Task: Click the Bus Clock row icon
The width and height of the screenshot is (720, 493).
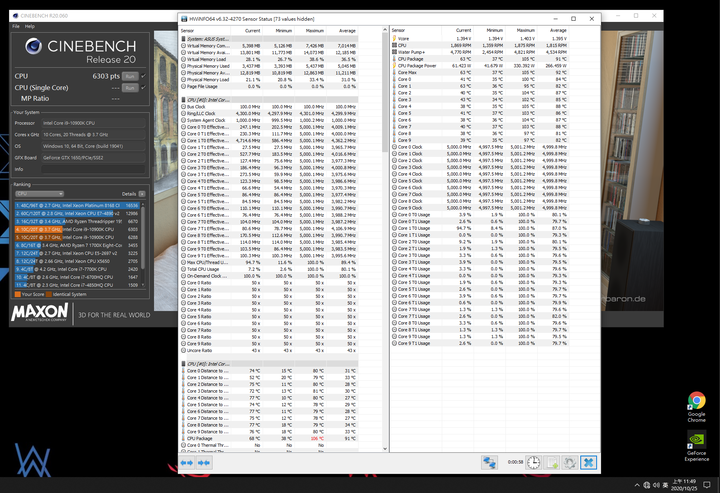Action: point(184,106)
